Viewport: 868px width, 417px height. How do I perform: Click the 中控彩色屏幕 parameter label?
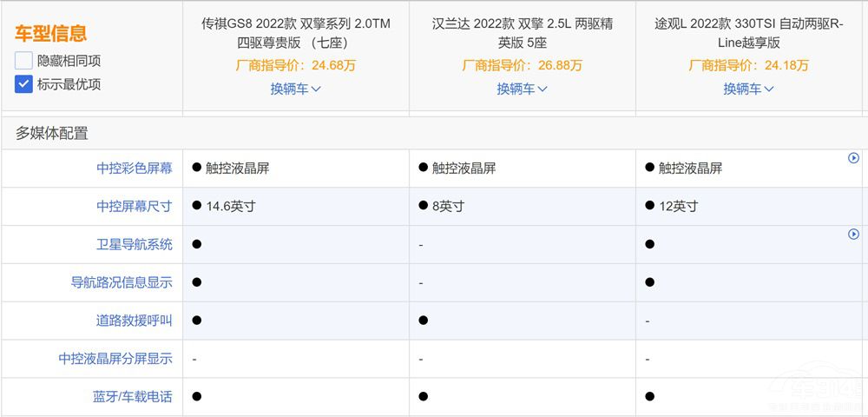click(x=135, y=169)
